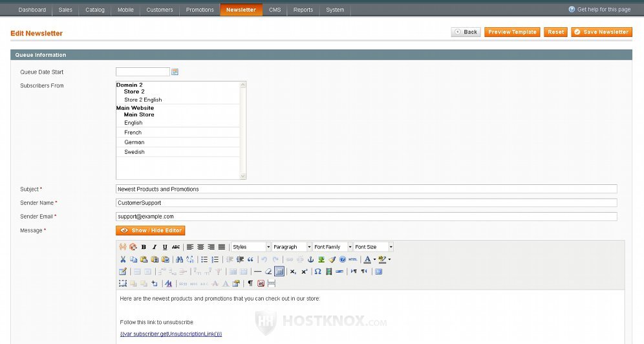The height and width of the screenshot is (344, 644).
Task: Open the Dashboard menu
Action: click(x=32, y=10)
